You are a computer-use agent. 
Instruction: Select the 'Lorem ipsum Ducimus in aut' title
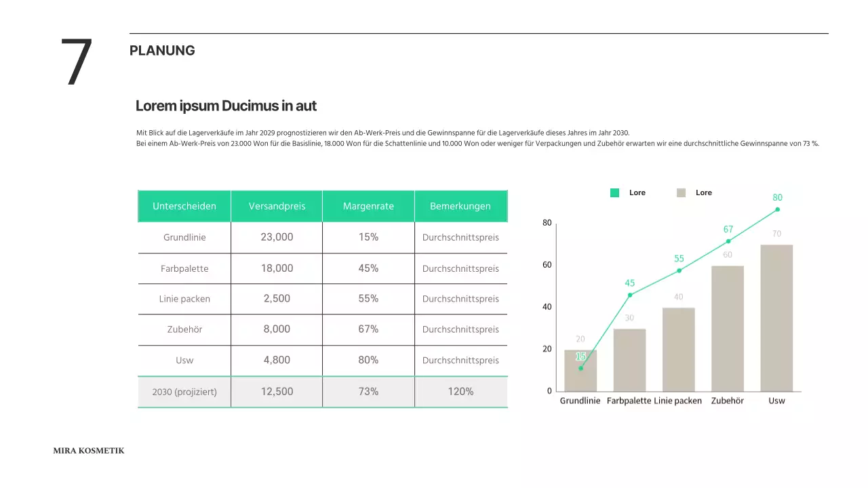(x=226, y=106)
